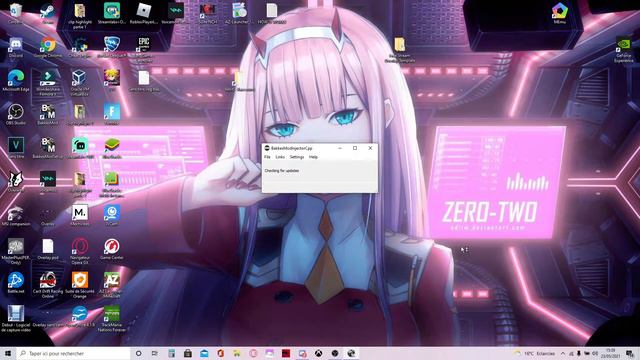
Task: Open the weather widget on the taskbar
Action: click(536, 353)
